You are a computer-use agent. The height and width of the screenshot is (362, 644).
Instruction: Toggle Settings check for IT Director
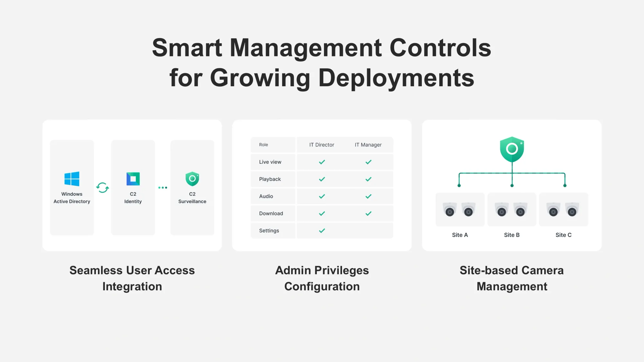[322, 231]
